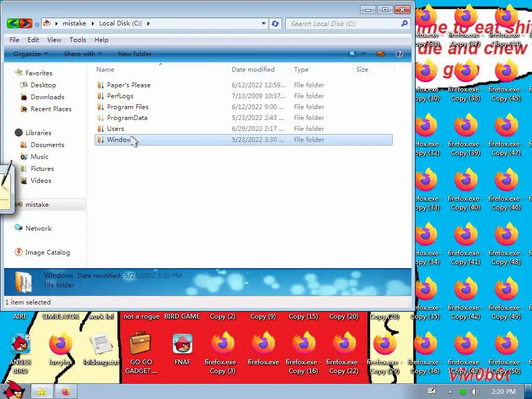The height and width of the screenshot is (399, 532).
Task: Select mistake in the navigation pane
Action: pyautogui.click(x=37, y=204)
